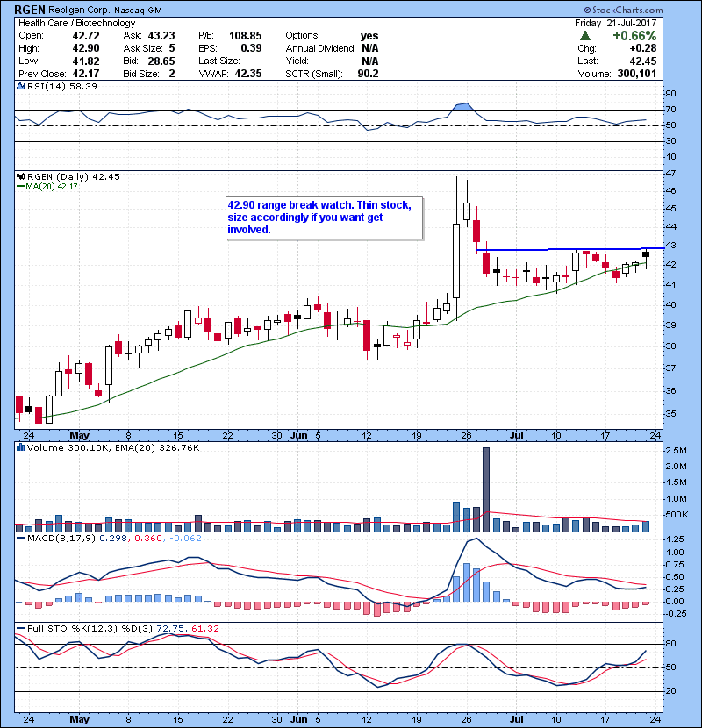Viewport: 702px width, 728px height.
Task: Click the Options value yes
Action: tap(369, 36)
